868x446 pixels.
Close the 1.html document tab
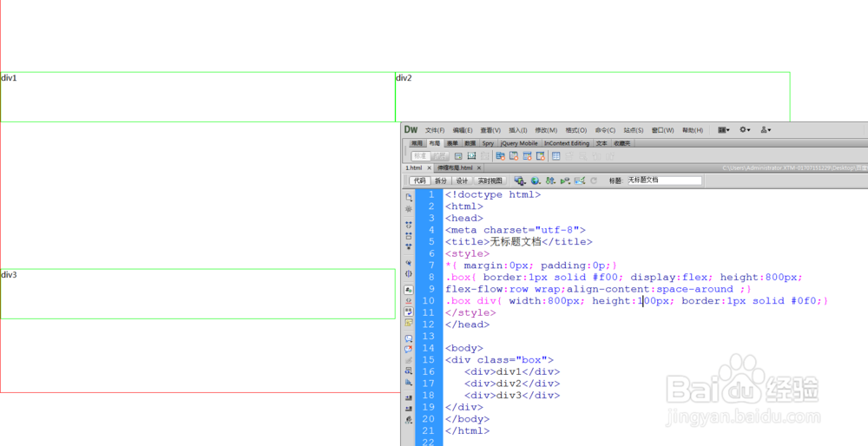429,167
